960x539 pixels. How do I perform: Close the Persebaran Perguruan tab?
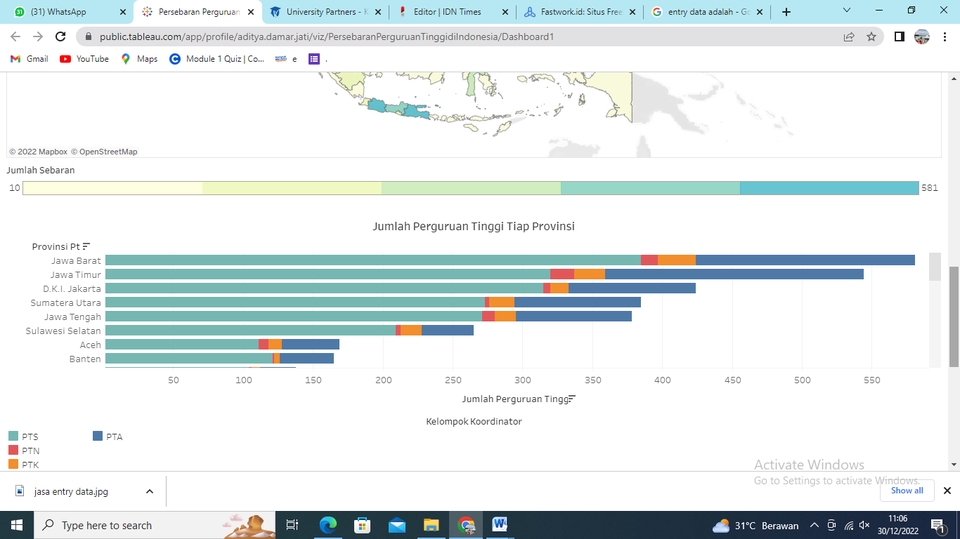tap(250, 12)
